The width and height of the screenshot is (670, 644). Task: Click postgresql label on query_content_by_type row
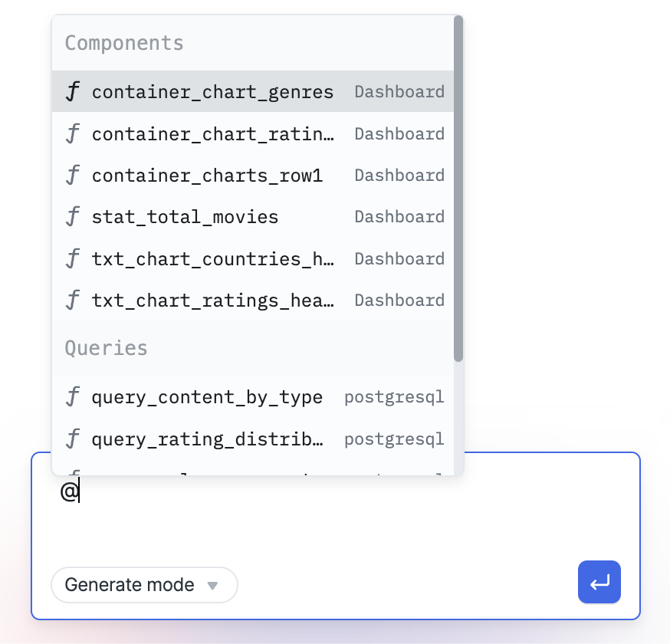tap(394, 397)
